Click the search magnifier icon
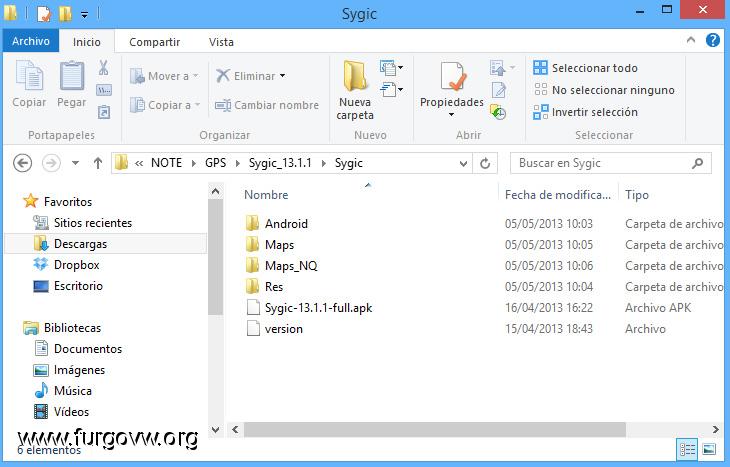Screen dimensions: 730x467 point(697,163)
